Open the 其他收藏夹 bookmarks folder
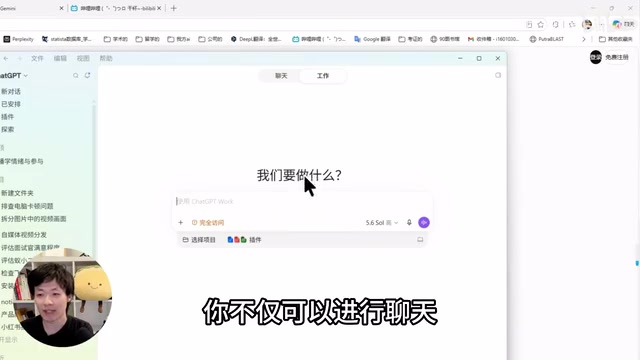This screenshot has width=640, height=360. (616, 39)
